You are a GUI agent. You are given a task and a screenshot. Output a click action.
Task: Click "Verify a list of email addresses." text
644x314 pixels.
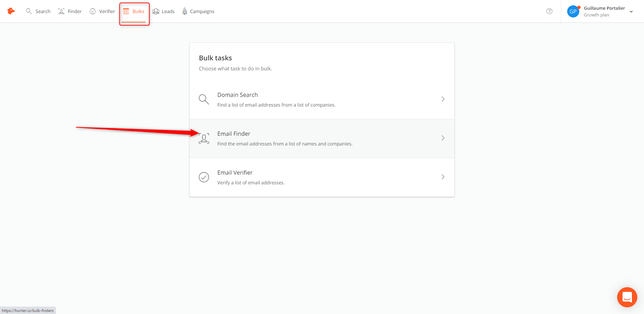tap(251, 183)
